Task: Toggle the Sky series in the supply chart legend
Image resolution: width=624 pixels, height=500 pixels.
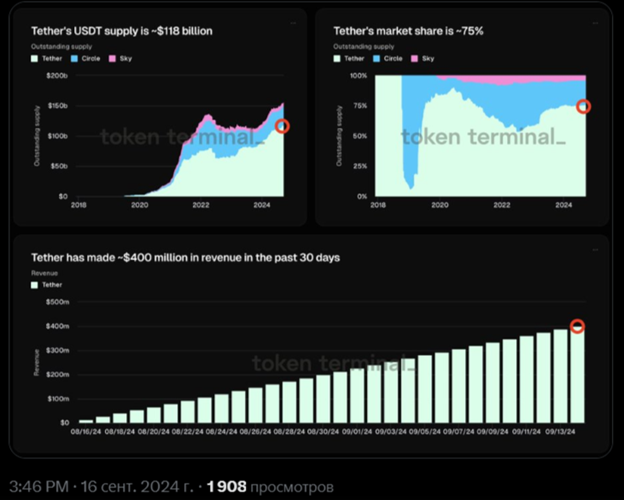Action: point(120,59)
